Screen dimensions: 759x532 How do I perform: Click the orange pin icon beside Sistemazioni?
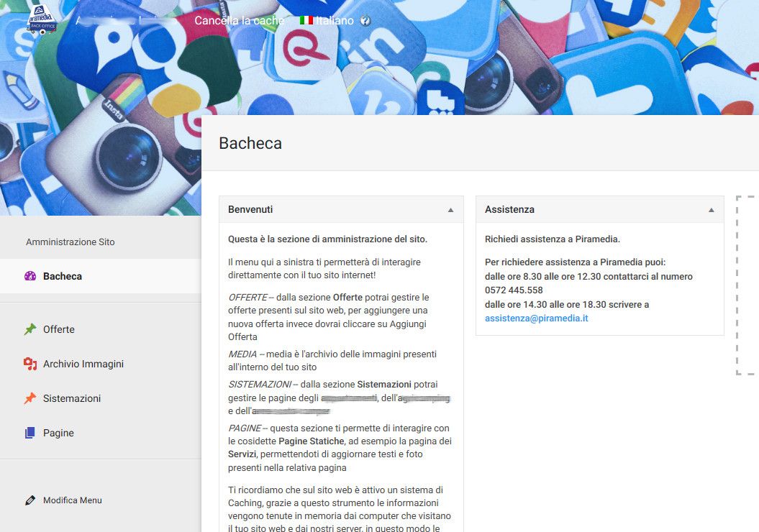click(30, 398)
